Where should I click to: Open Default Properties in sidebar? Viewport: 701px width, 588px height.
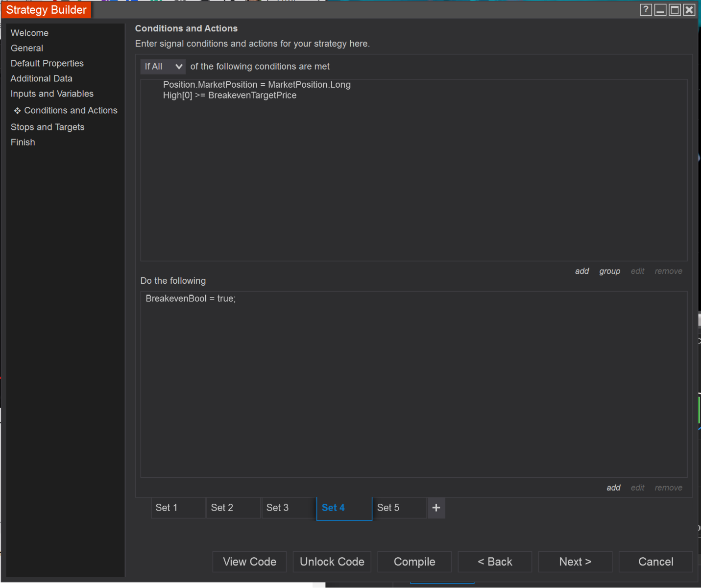click(47, 63)
